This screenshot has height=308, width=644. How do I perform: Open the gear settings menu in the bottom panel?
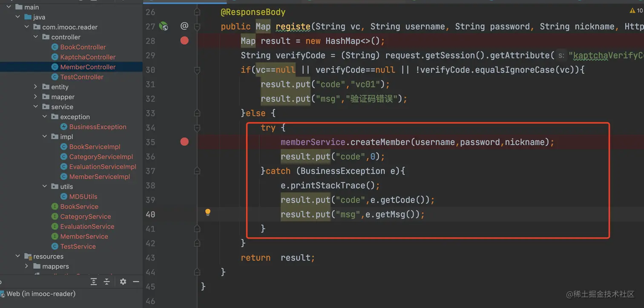(123, 282)
